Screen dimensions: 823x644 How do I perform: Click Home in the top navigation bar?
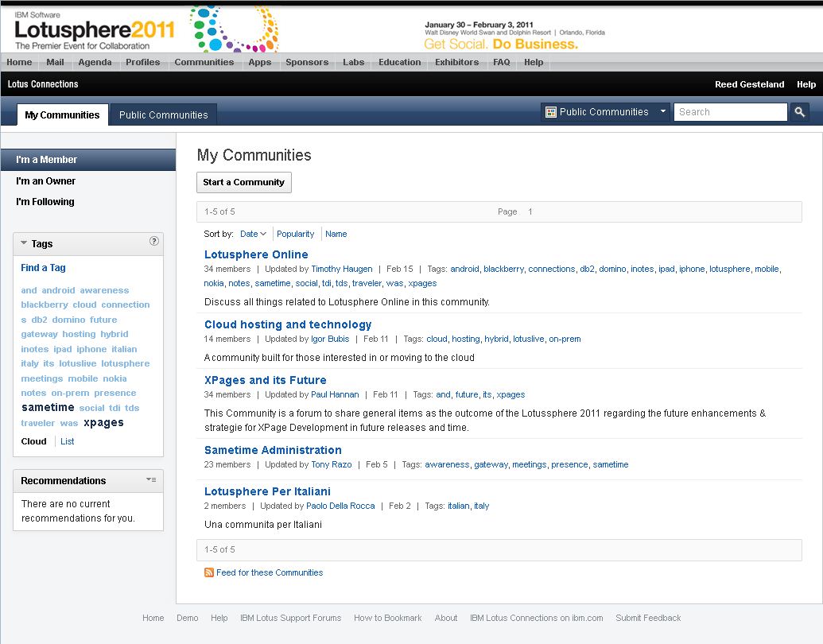pyautogui.click(x=19, y=62)
